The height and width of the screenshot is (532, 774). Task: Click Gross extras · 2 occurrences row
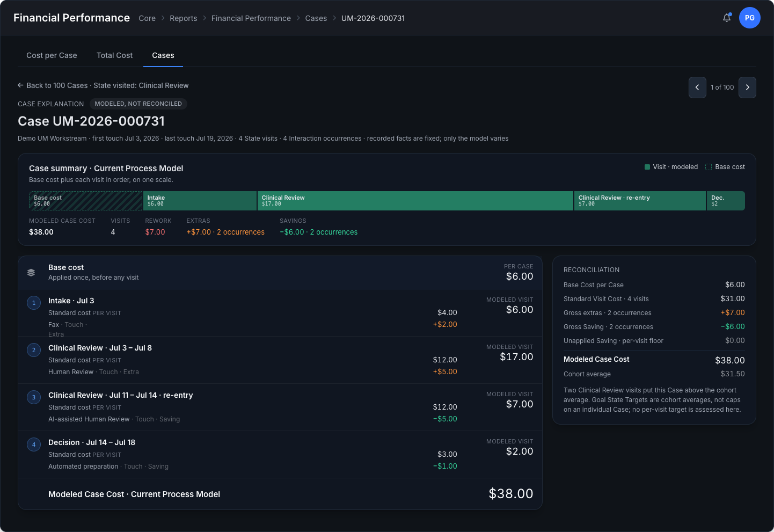654,312
